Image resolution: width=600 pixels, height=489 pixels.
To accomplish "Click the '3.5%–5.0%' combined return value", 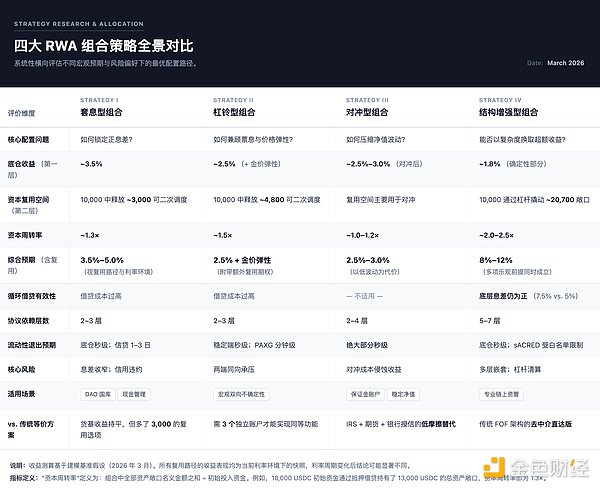I will pos(102,260).
